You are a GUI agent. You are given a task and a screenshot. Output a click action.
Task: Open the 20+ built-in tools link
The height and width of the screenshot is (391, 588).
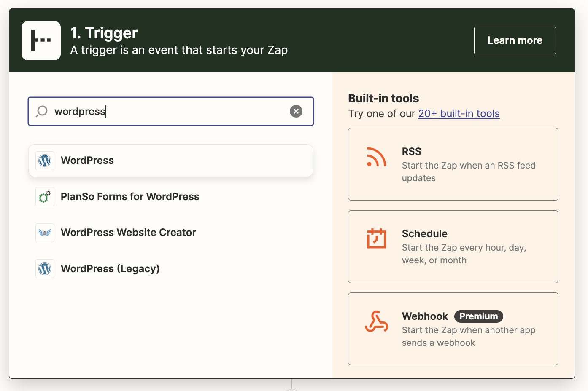pos(459,114)
